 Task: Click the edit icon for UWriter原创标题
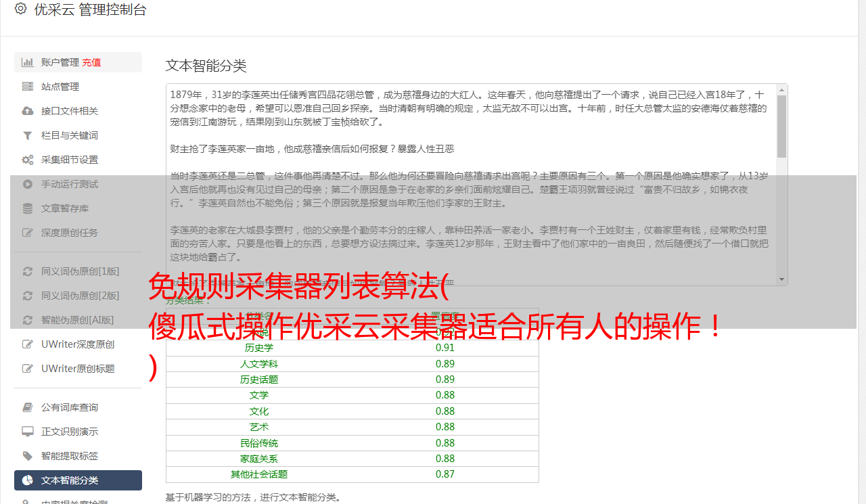(x=28, y=369)
